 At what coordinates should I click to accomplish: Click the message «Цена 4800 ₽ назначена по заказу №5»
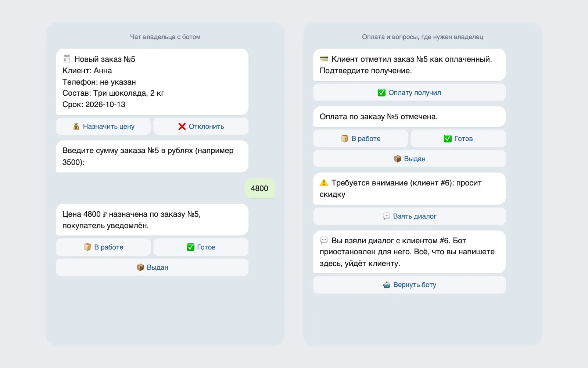(x=152, y=220)
